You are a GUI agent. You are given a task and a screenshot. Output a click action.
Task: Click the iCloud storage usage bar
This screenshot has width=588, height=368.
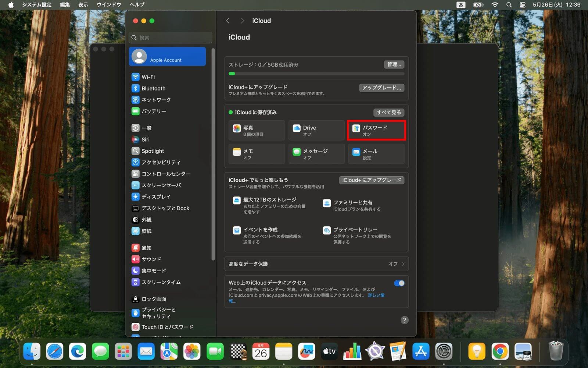pyautogui.click(x=316, y=74)
